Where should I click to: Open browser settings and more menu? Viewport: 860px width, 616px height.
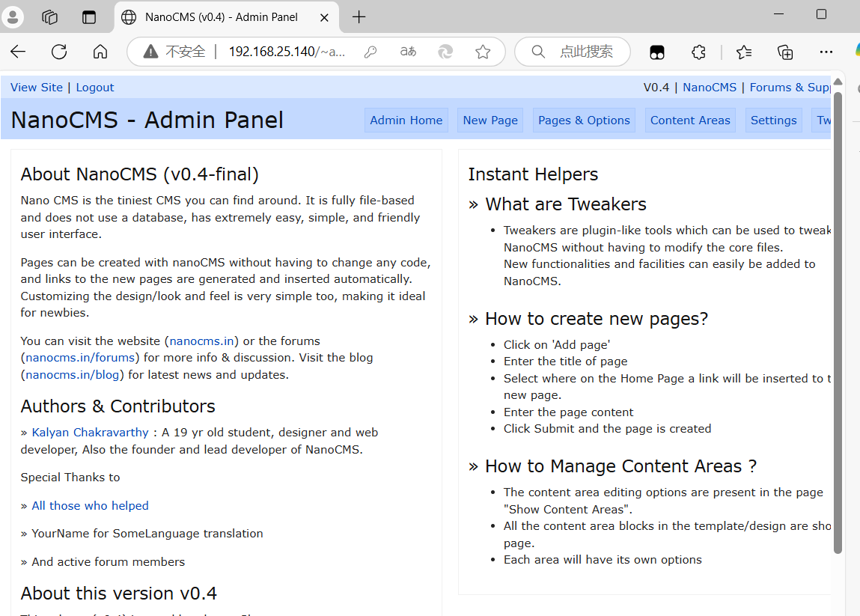(x=826, y=52)
